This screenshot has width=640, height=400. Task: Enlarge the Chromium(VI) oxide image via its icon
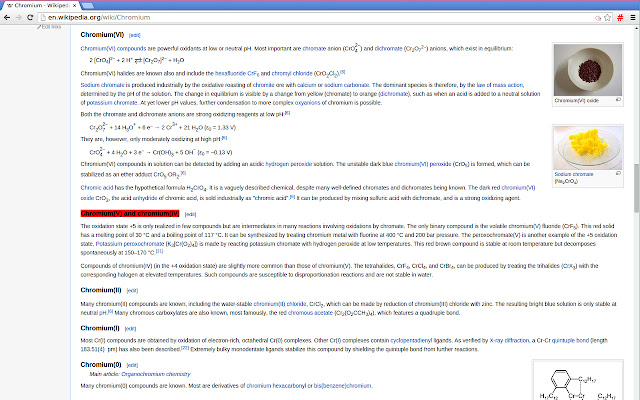tap(618, 100)
